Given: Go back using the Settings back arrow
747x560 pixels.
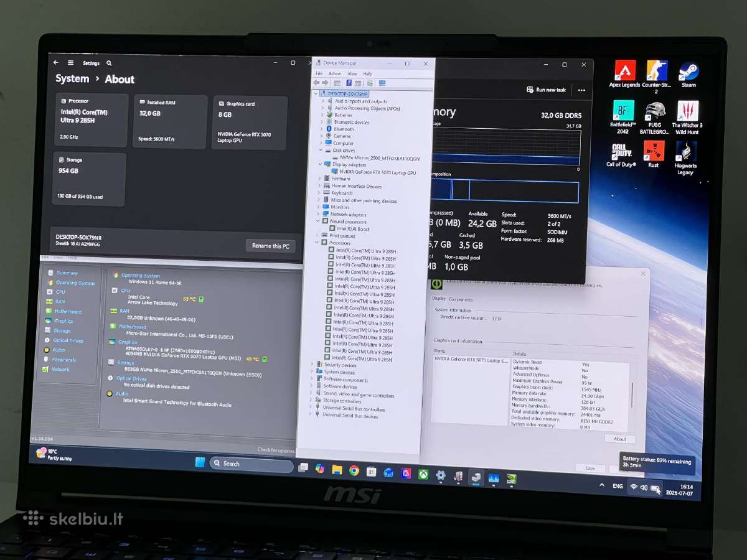Looking at the screenshot, I should 55,63.
